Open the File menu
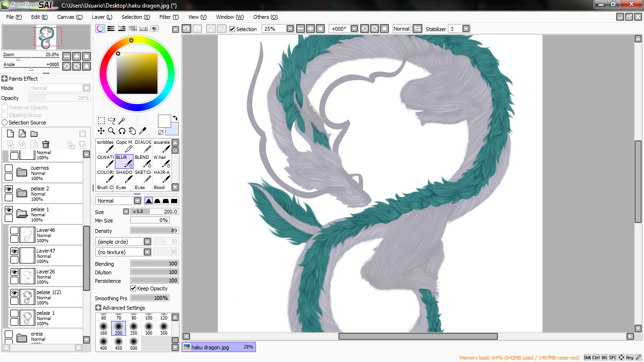The width and height of the screenshot is (644, 362). [14, 17]
